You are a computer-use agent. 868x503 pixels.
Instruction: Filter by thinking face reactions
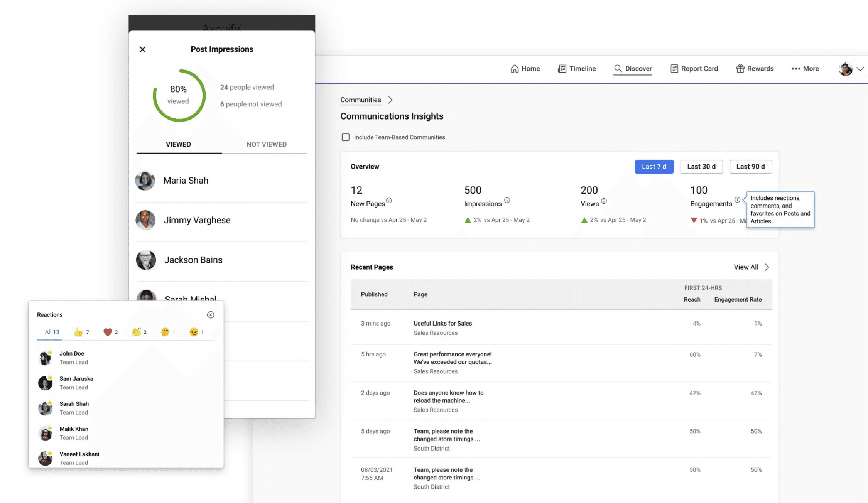coord(168,332)
